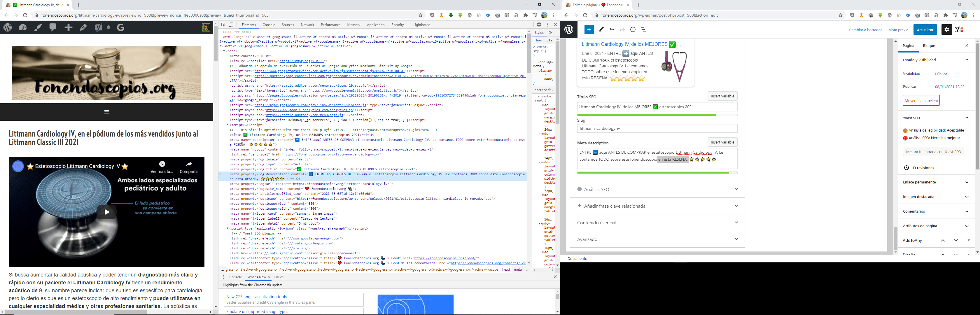This screenshot has height=315, width=980.
Task: Reload the left browser preview page
Action: tap(25, 15)
